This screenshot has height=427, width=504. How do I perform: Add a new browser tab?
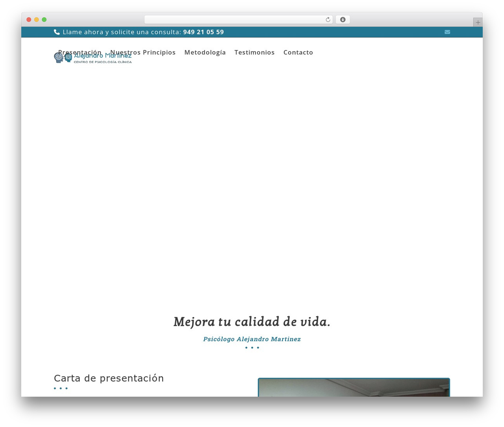pyautogui.click(x=478, y=22)
